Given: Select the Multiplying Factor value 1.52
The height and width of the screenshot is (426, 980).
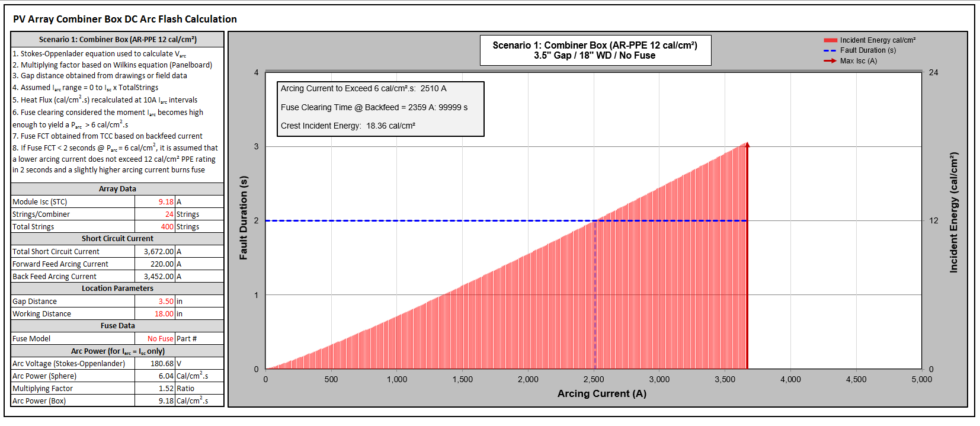Looking at the screenshot, I should tap(165, 389).
